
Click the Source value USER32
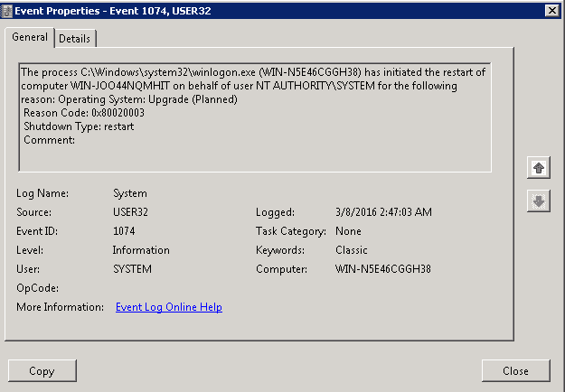tap(130, 212)
